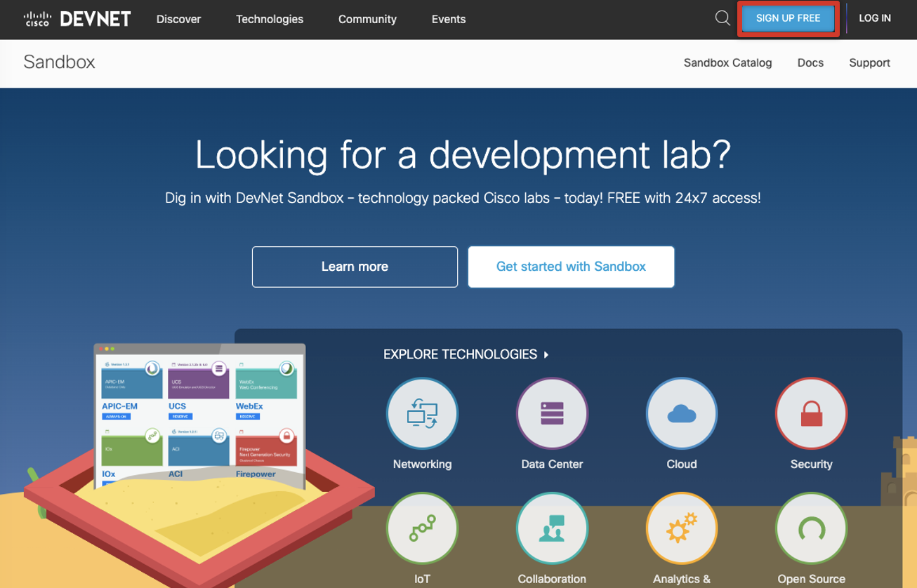Switch to the Sandbox Catalog tab
917x588 pixels.
[x=727, y=62]
